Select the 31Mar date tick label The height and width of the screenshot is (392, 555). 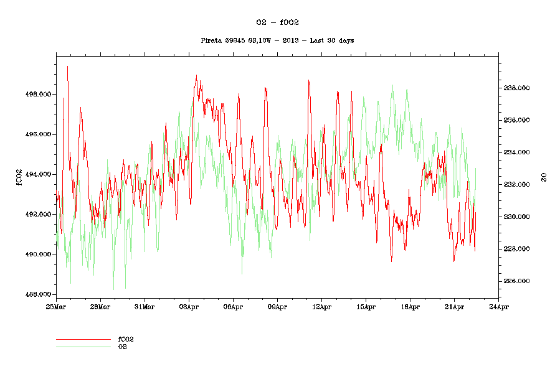pyautogui.click(x=145, y=307)
